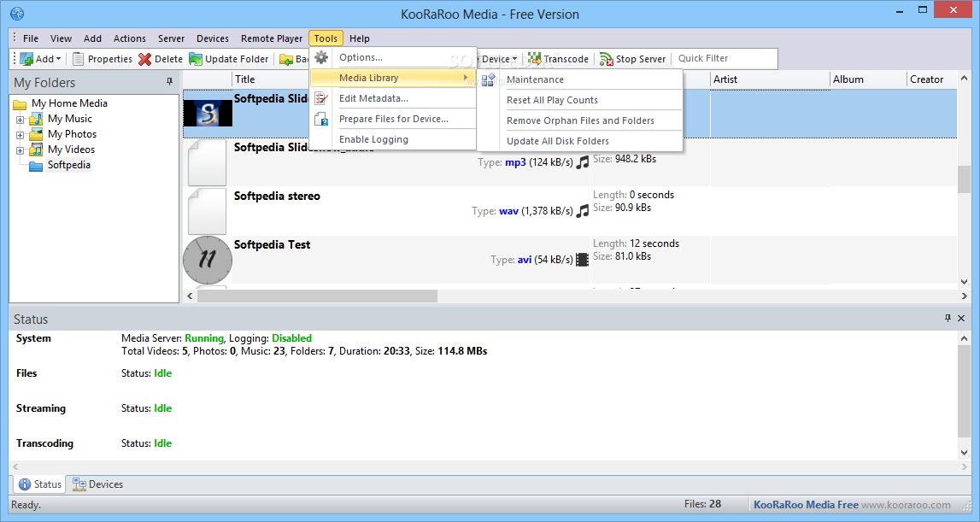Select My Photos folder
This screenshot has width=980, height=522.
coord(72,134)
